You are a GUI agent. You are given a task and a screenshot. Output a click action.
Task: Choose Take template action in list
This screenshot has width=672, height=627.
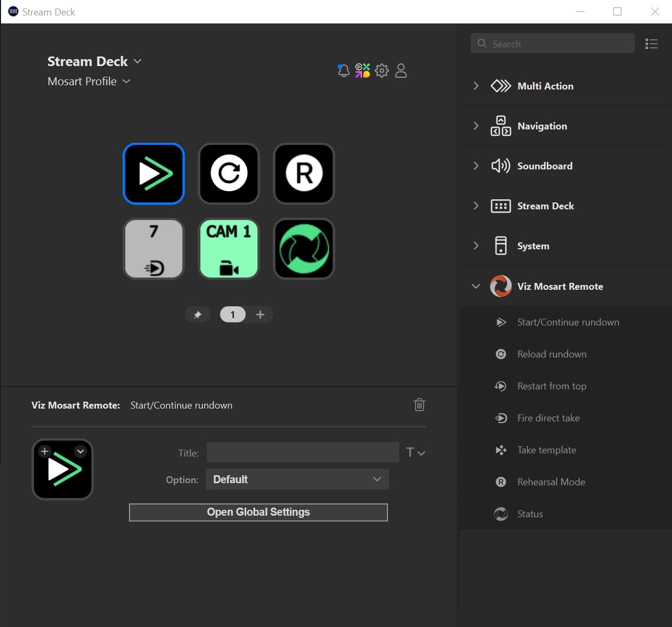[x=546, y=450]
